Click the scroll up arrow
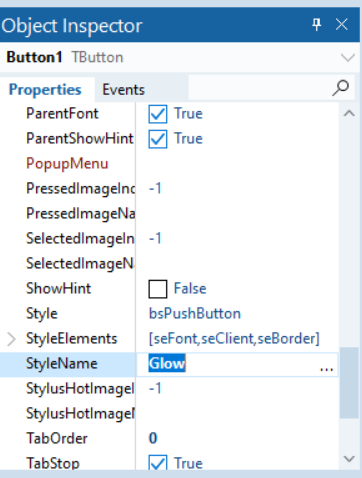This screenshot has width=362, height=478. pyautogui.click(x=349, y=114)
